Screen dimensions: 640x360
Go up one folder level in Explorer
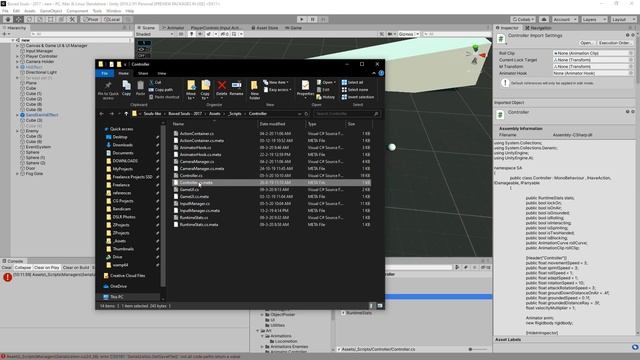click(x=126, y=114)
